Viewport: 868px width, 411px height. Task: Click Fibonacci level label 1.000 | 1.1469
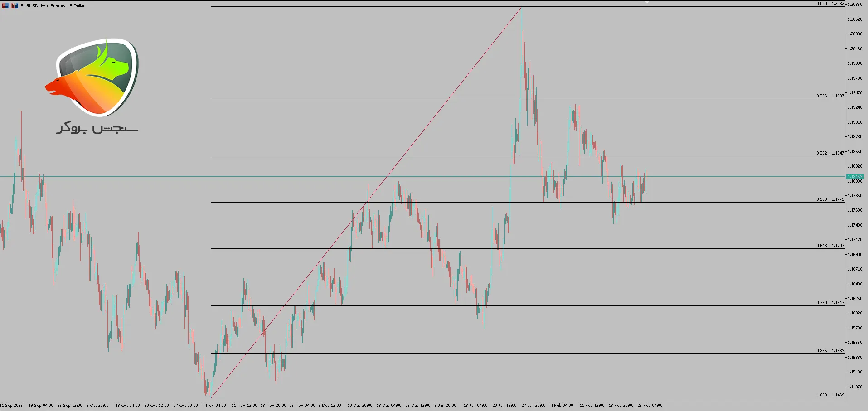830,395
